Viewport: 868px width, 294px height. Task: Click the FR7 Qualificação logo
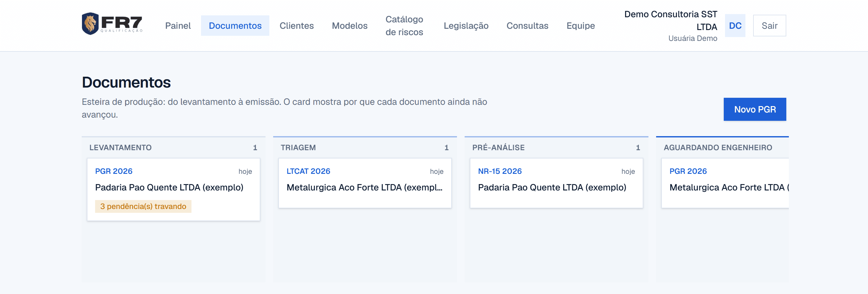coord(112,24)
